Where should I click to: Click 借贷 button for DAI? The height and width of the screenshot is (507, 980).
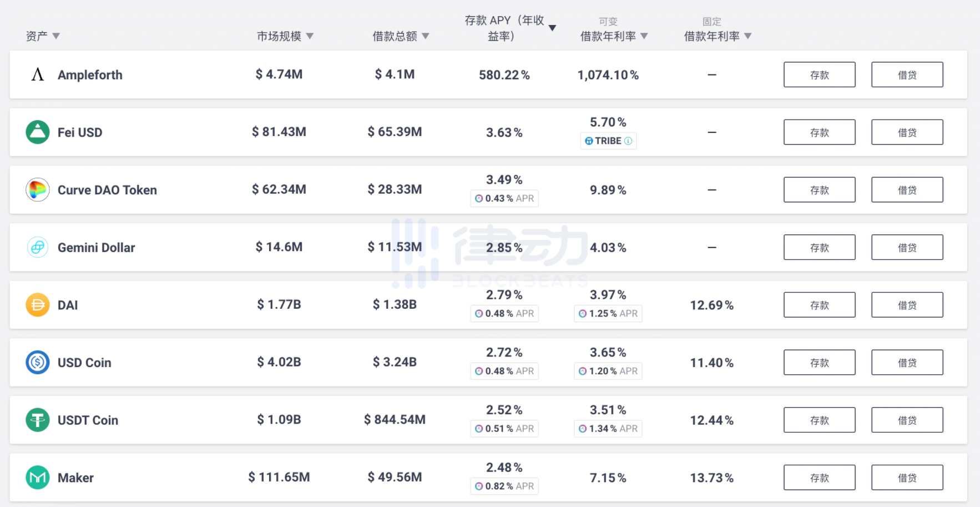[907, 305]
